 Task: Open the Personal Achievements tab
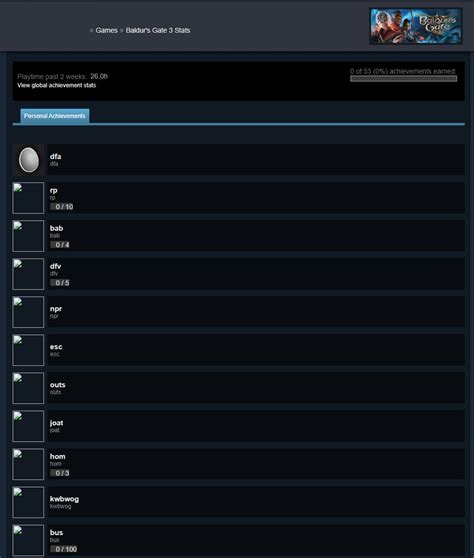click(55, 116)
